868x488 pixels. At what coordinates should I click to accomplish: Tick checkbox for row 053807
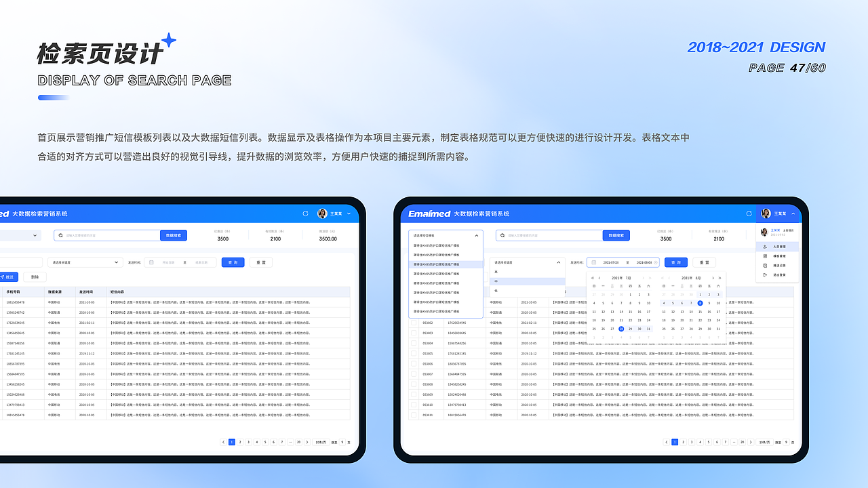point(414,374)
